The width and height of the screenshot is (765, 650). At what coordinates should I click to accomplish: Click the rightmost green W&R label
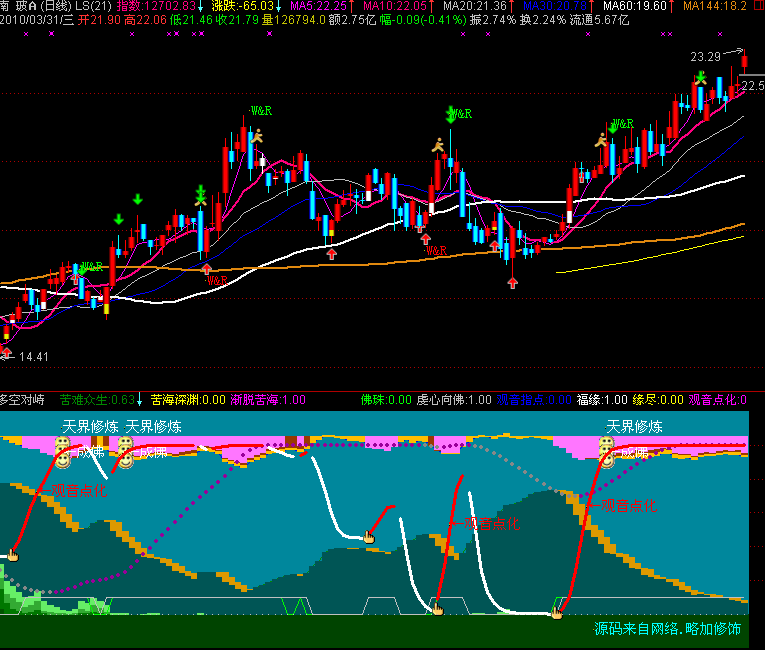pyautogui.click(x=623, y=124)
